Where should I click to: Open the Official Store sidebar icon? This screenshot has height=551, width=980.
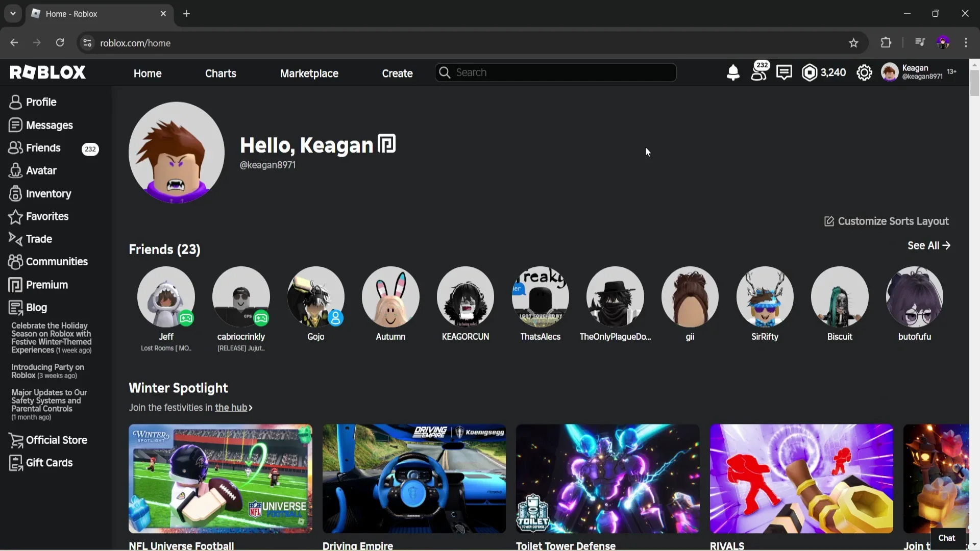[x=17, y=440]
